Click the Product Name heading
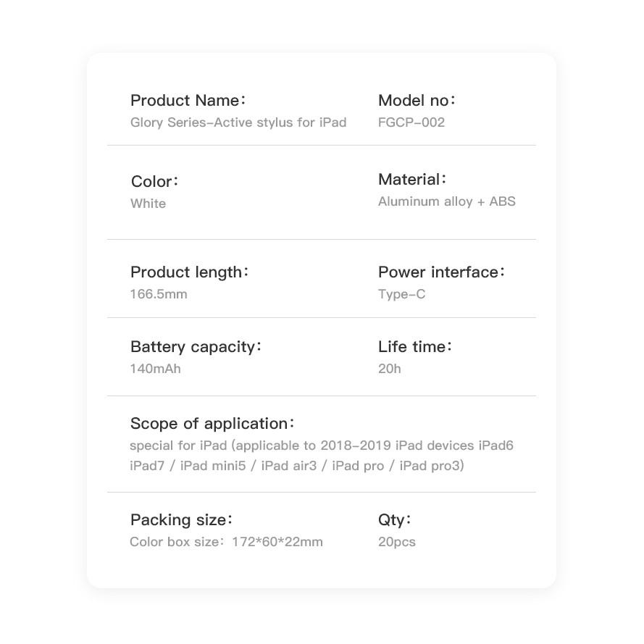This screenshot has width=644, height=644. click(188, 101)
